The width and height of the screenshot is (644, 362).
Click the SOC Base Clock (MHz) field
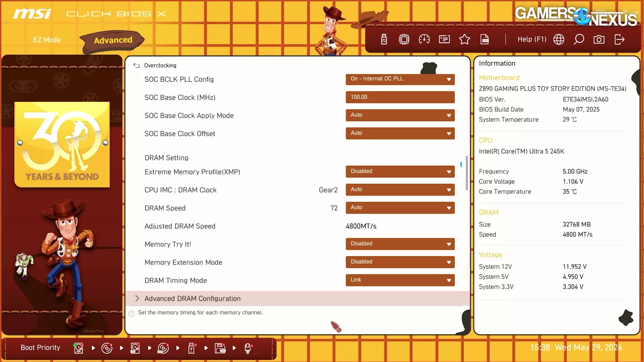tap(400, 97)
